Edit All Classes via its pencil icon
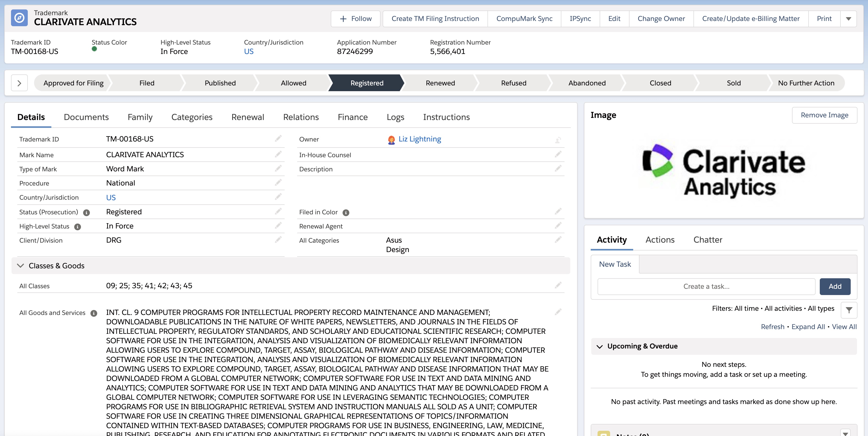Screen dimensions: 868x436 pyautogui.click(x=558, y=285)
